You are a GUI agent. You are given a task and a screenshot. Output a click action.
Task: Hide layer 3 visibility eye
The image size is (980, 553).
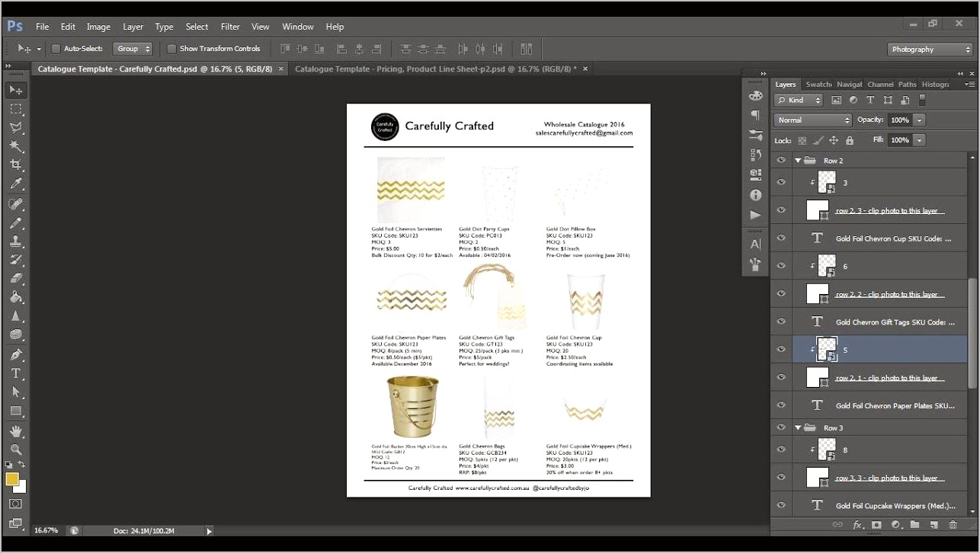click(781, 182)
